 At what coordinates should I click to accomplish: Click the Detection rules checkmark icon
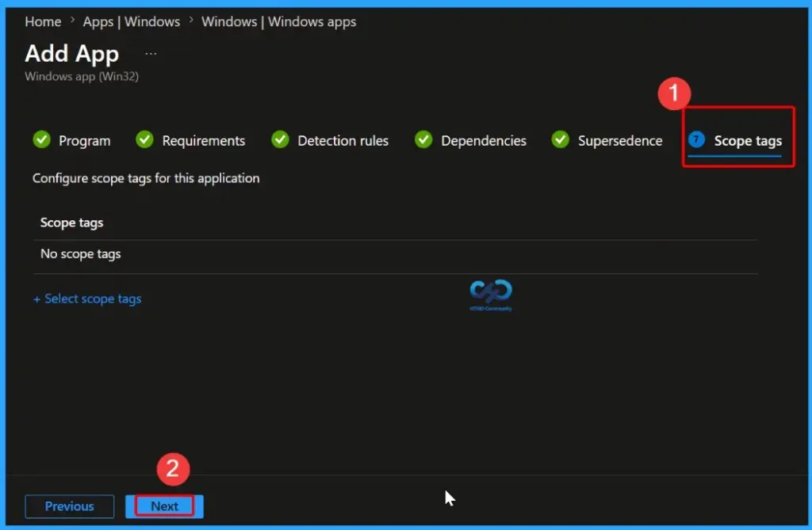click(x=280, y=139)
